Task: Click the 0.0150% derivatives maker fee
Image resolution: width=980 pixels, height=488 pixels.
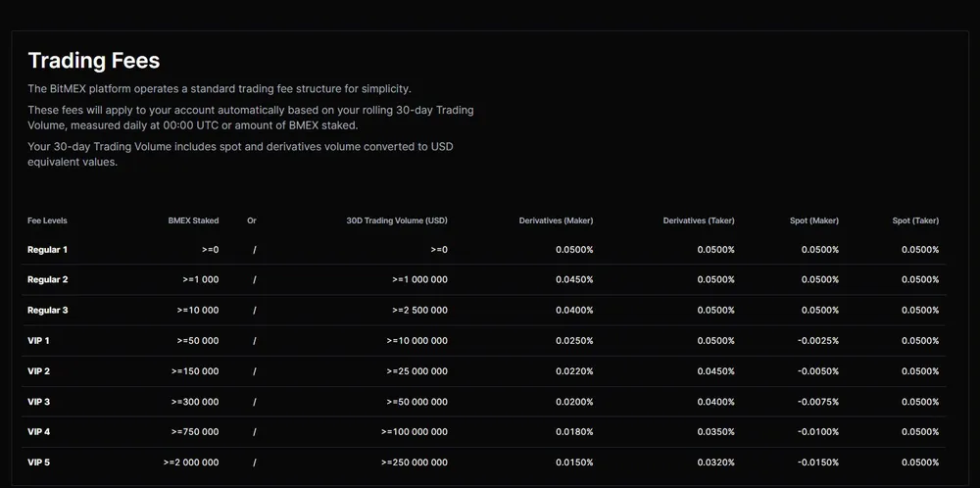Action: 574,463
